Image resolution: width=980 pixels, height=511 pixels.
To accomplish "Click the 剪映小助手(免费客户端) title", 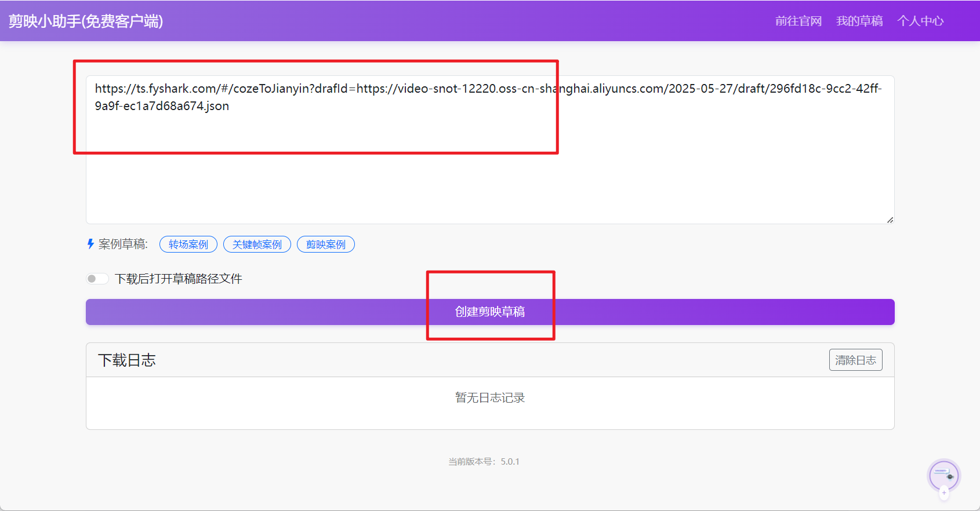I will [86, 21].
